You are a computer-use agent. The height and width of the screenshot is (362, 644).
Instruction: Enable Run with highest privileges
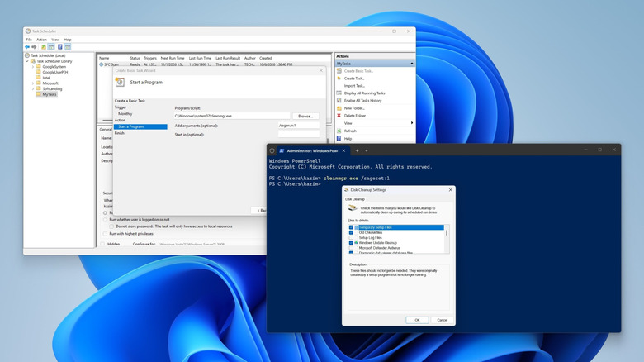(x=105, y=234)
